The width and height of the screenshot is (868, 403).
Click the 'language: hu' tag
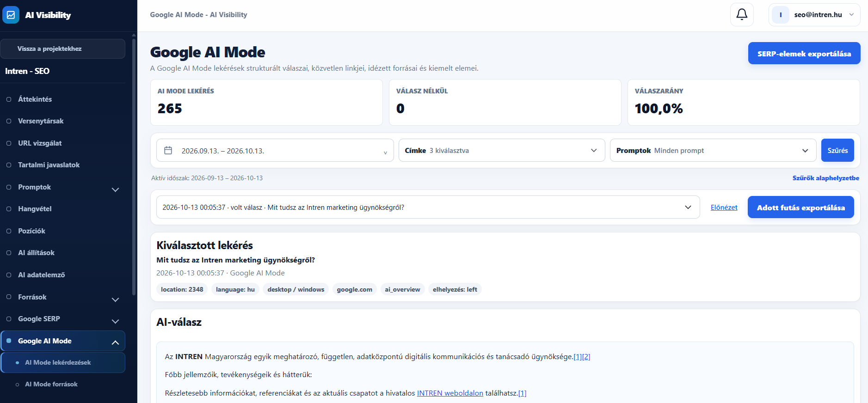click(235, 289)
